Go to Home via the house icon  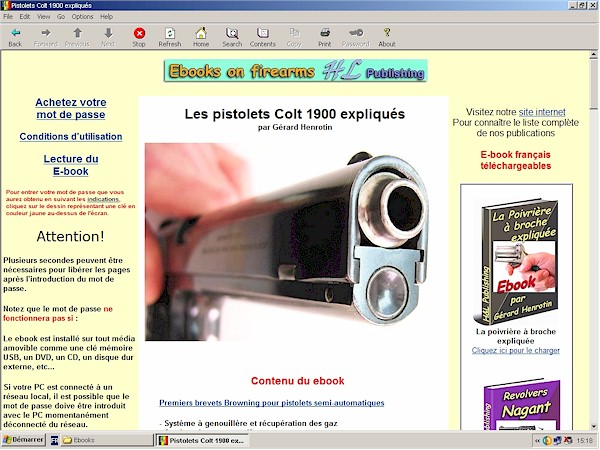pos(201,33)
